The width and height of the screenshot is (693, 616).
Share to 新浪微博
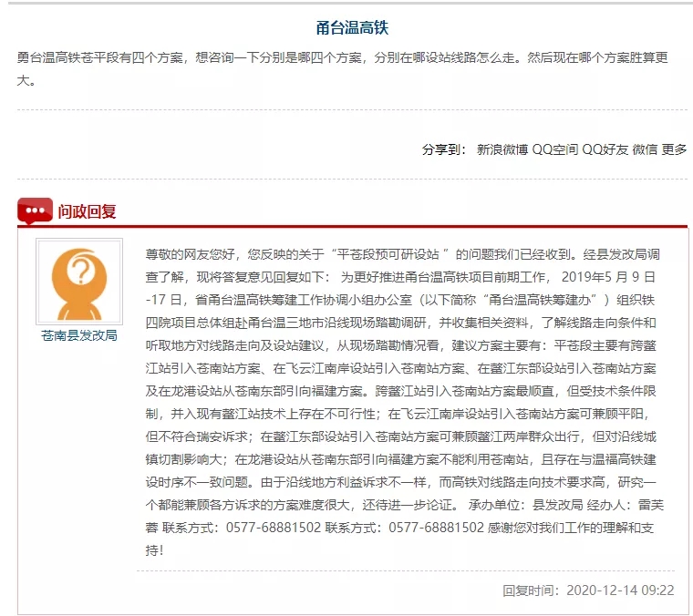coord(502,149)
